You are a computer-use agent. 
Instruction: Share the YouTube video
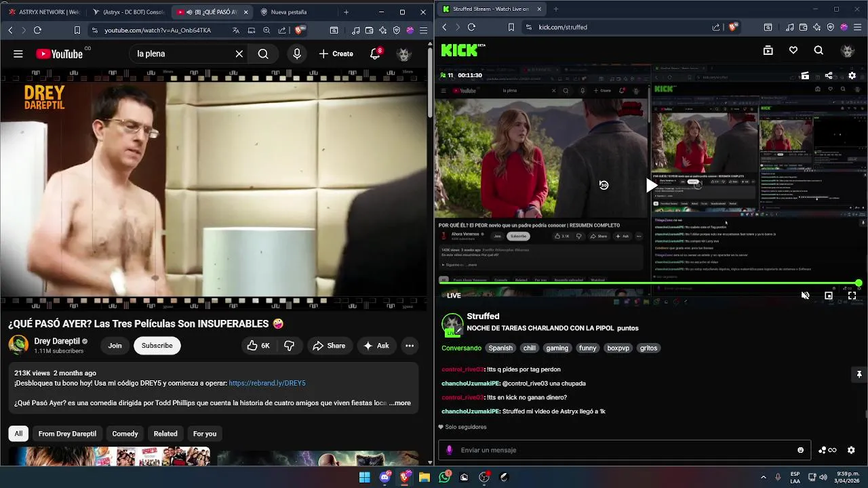pos(329,346)
